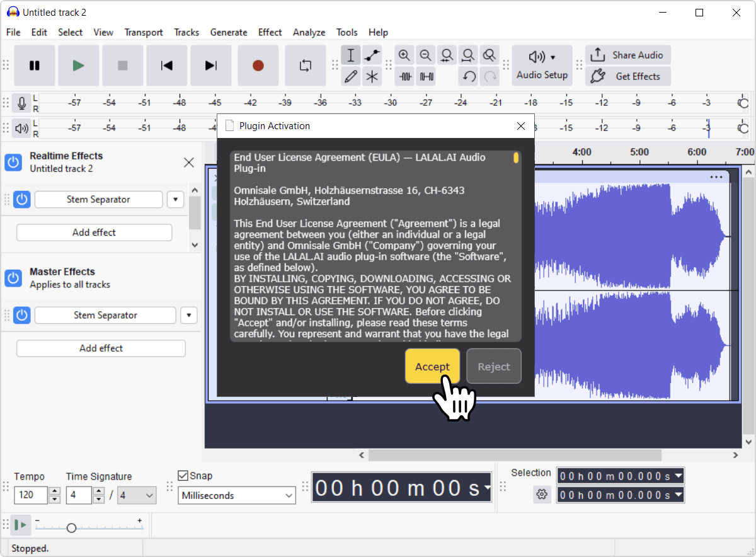The height and width of the screenshot is (557, 756).
Task: Open the time display format dropdown
Action: click(x=487, y=488)
